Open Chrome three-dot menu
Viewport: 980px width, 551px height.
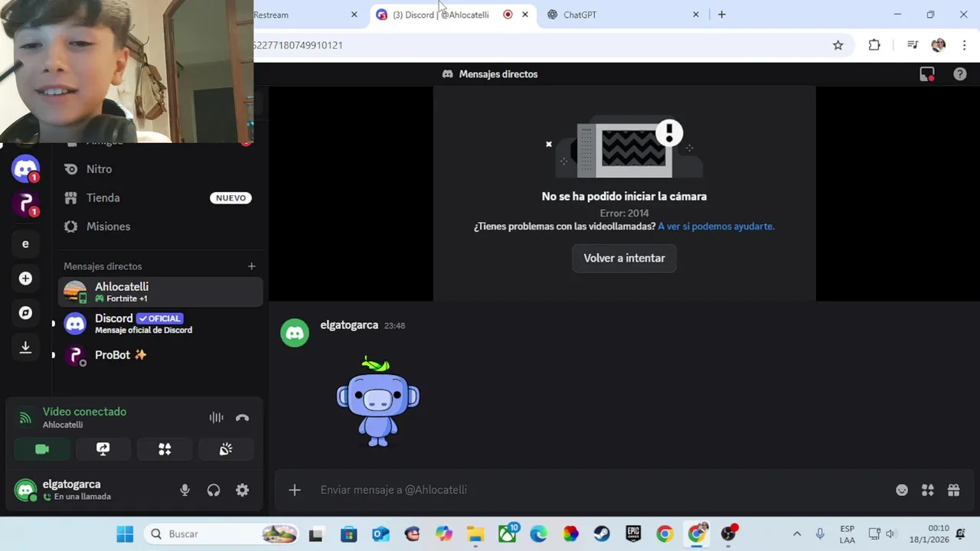click(964, 45)
